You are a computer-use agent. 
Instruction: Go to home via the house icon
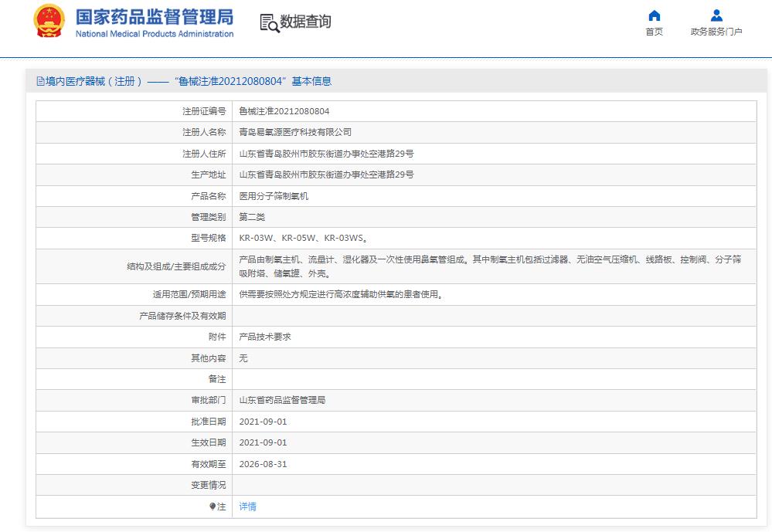tap(654, 15)
